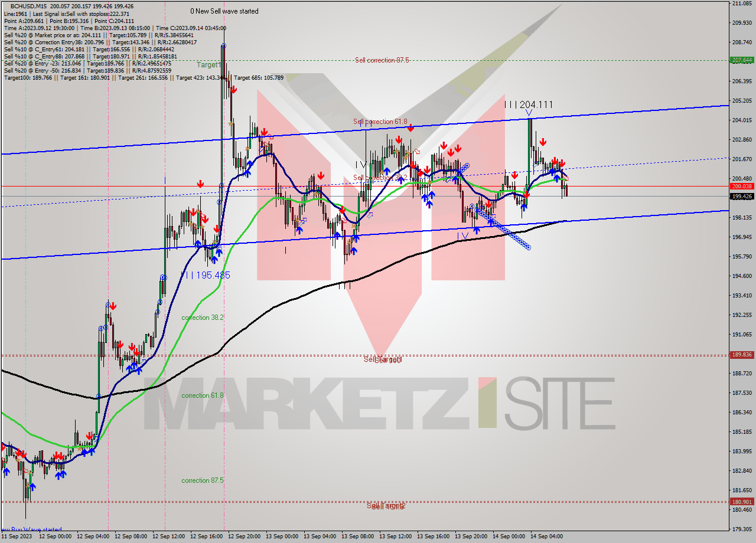The image size is (756, 543).
Task: Click the '12 Sep 04:00' time label
Action: 93,537
